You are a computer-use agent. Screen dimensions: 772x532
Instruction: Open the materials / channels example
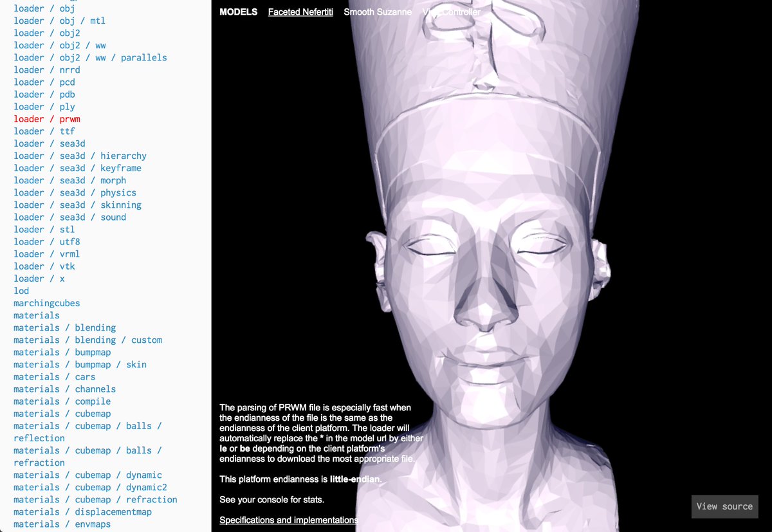click(65, 389)
